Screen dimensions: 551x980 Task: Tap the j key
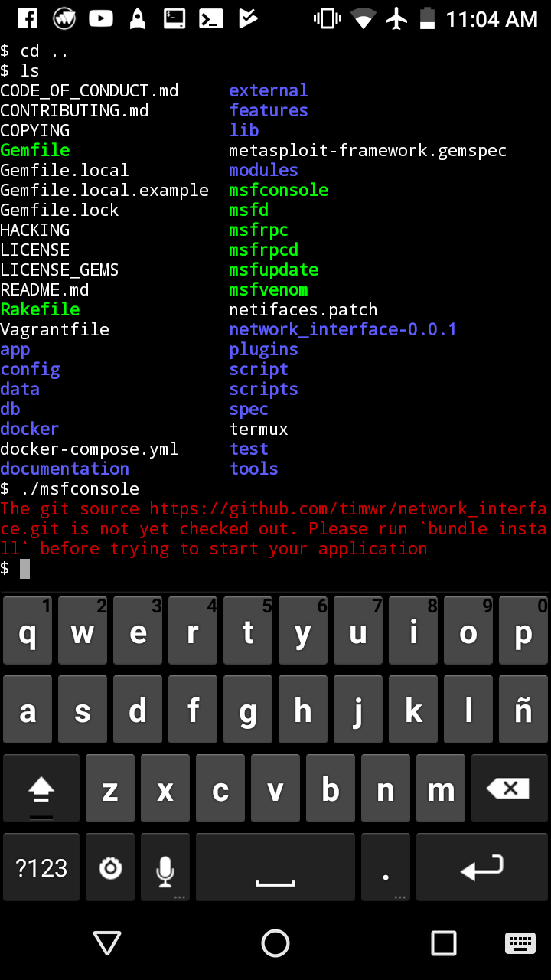[x=358, y=710]
